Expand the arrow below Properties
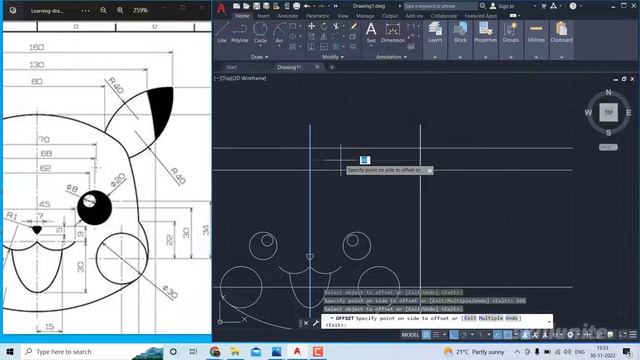This screenshot has height=360, width=640. (485, 57)
